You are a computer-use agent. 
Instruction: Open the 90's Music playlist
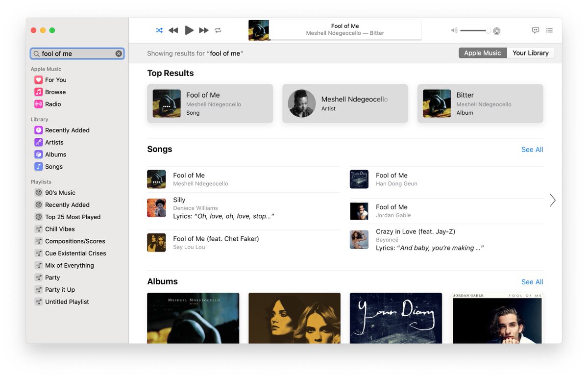[55, 193]
